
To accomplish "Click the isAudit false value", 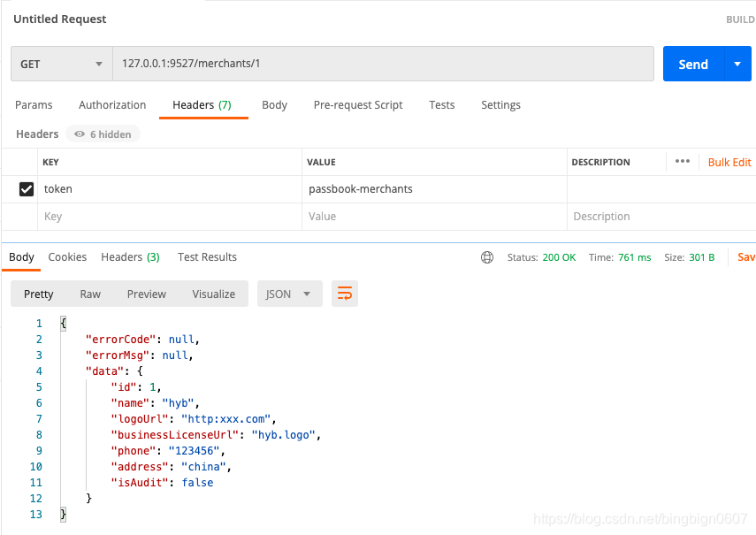I will (198, 483).
